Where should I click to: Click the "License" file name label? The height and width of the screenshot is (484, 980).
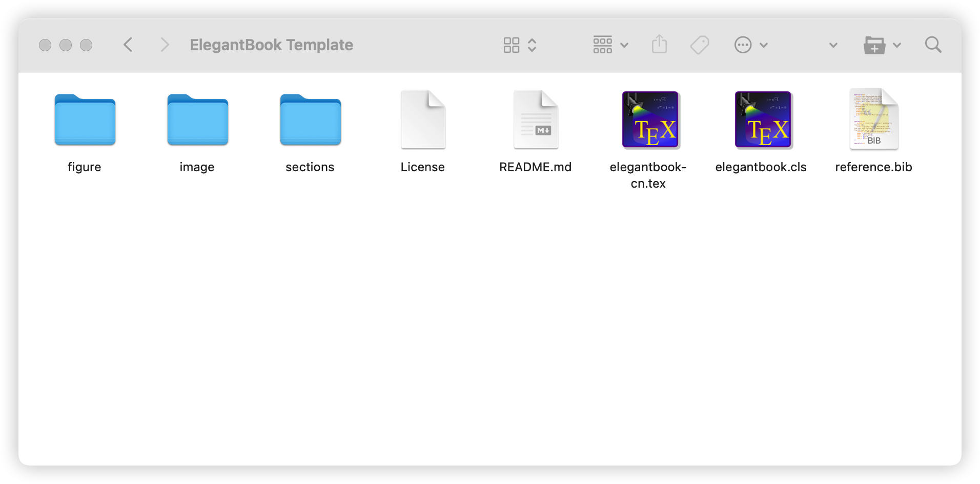click(x=423, y=167)
